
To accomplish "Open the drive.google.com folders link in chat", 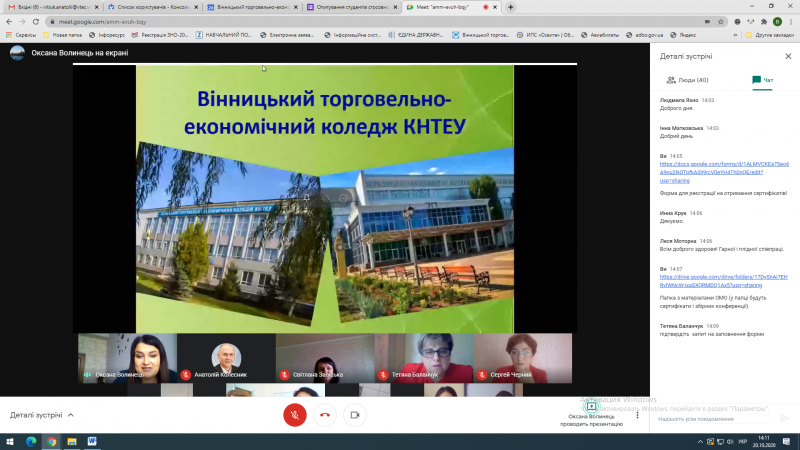I will (x=723, y=281).
